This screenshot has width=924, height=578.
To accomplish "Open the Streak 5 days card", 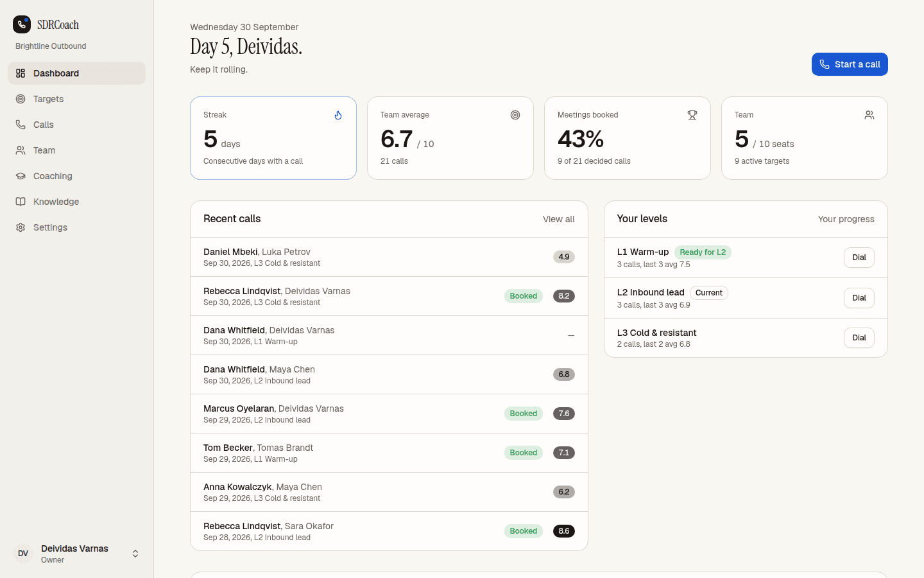I will pos(273,138).
